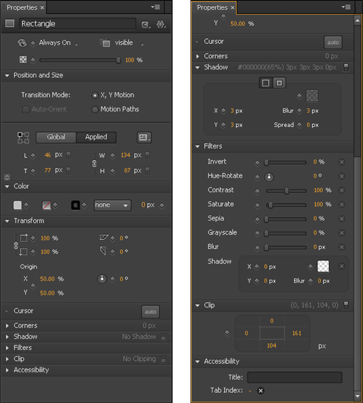Viewport: 363px width, 403px height.
Task: Open class editor icon beside Rectangle name
Action: tap(145, 24)
